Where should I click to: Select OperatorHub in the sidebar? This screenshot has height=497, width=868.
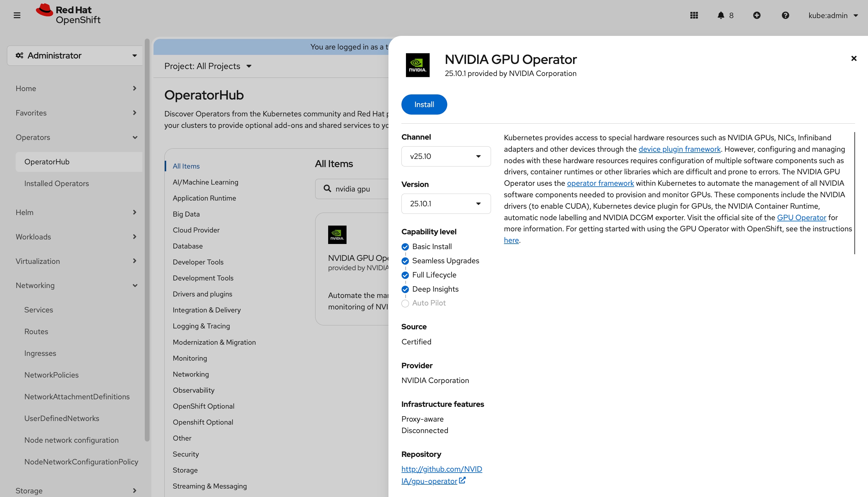[79, 162]
